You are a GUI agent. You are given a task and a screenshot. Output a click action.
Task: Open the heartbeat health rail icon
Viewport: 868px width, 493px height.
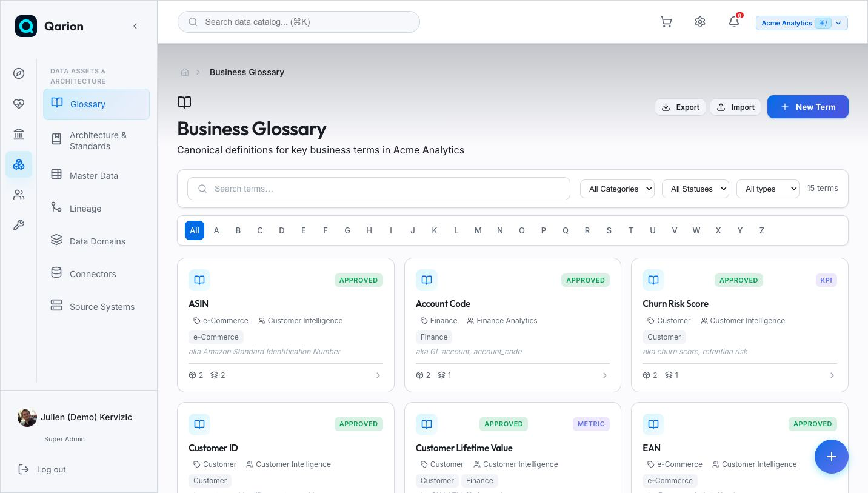(19, 104)
